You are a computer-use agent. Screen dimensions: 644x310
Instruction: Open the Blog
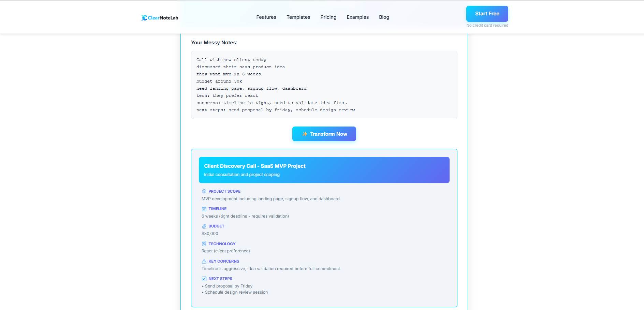[x=384, y=17]
